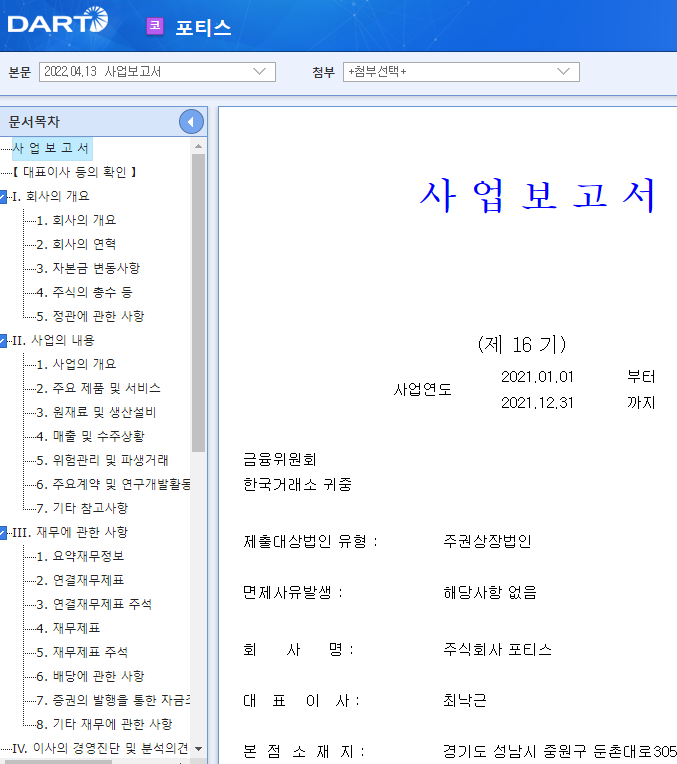Open 7. 기타 참고사항

[x=82, y=509]
